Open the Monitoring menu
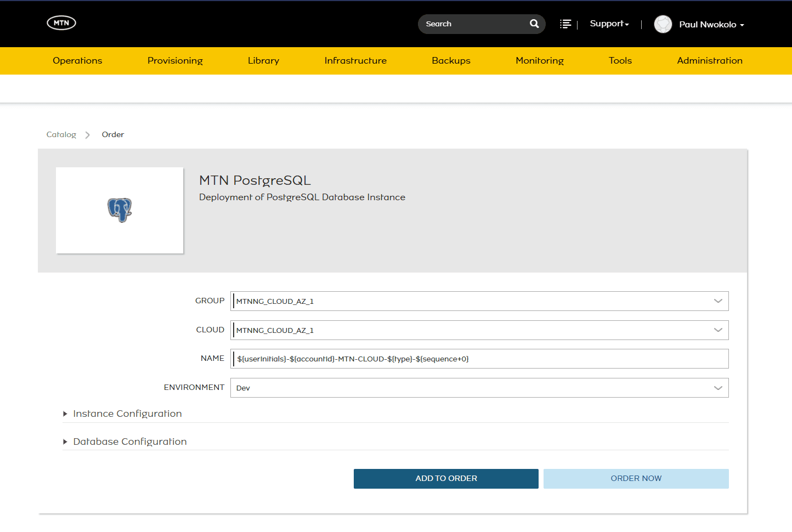792x532 pixels. 540,61
